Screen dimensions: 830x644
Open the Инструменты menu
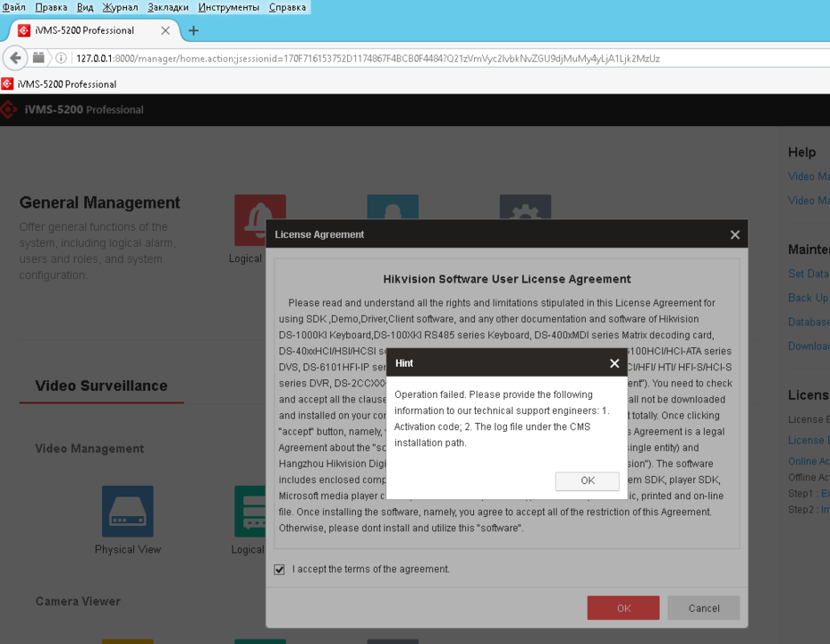click(x=229, y=7)
